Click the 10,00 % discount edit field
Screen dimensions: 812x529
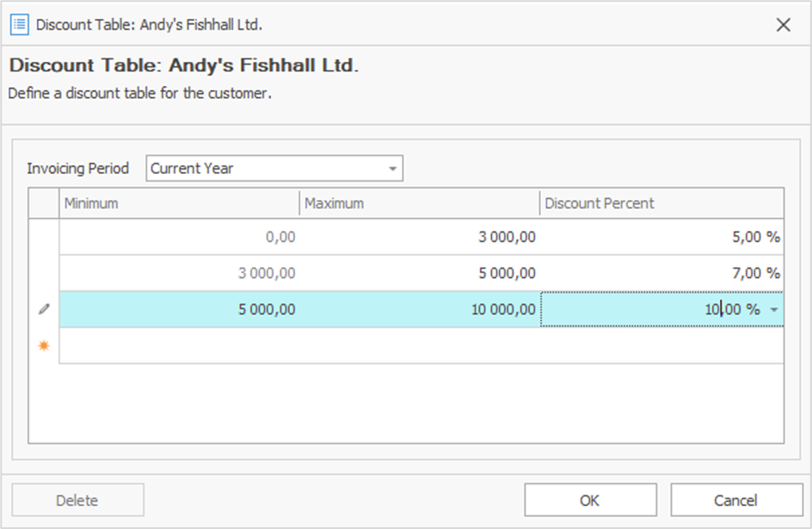coord(652,310)
